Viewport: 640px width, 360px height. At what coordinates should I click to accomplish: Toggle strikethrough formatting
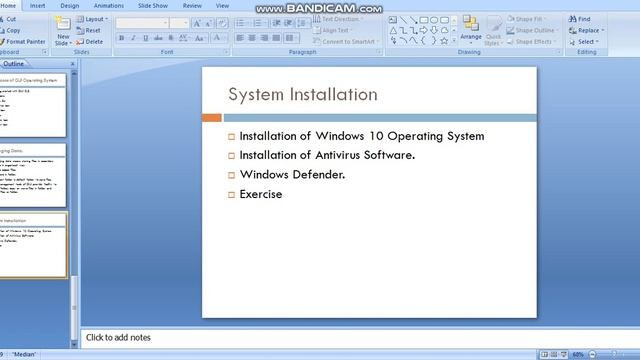[158, 38]
